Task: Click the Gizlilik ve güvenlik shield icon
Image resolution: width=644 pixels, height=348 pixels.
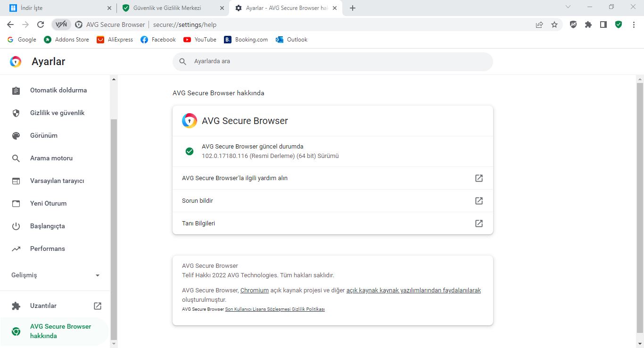Action: point(16,113)
